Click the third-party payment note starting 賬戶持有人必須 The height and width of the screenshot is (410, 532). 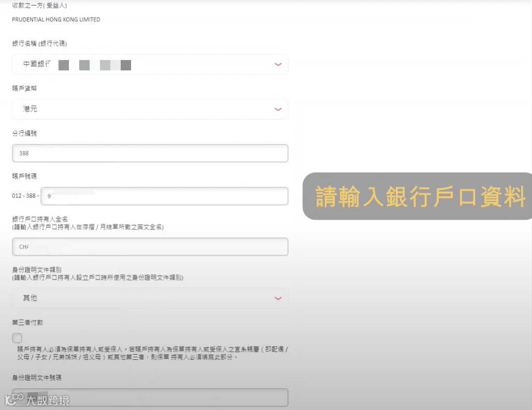coord(152,353)
